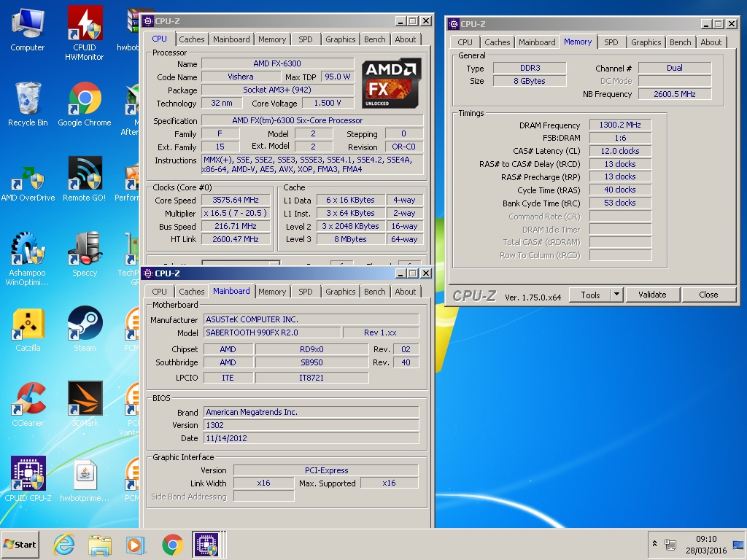
Task: Open the Recycle Bin
Action: pos(28,104)
